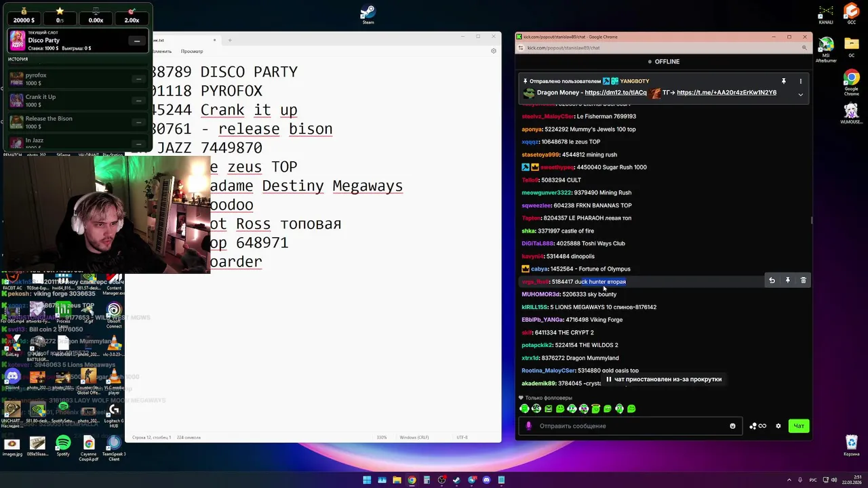Click the 330% zoom level in Notepad

(382, 437)
